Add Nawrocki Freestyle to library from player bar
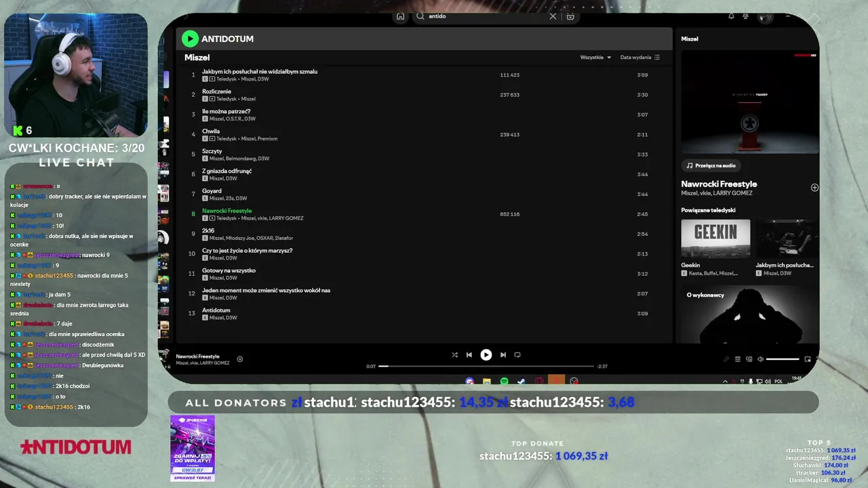 coord(239,359)
